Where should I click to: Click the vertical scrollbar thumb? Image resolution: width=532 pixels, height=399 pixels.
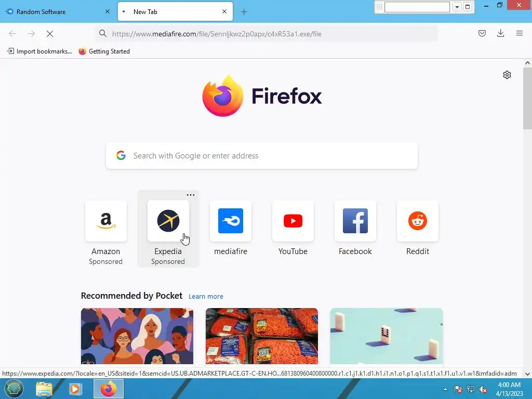pos(527,98)
